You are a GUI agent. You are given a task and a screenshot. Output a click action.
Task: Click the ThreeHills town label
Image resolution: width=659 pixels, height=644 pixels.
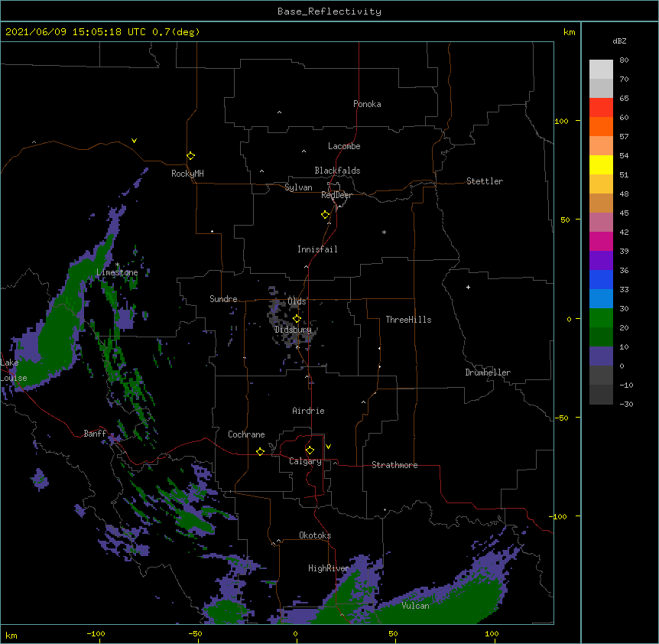[x=408, y=320]
